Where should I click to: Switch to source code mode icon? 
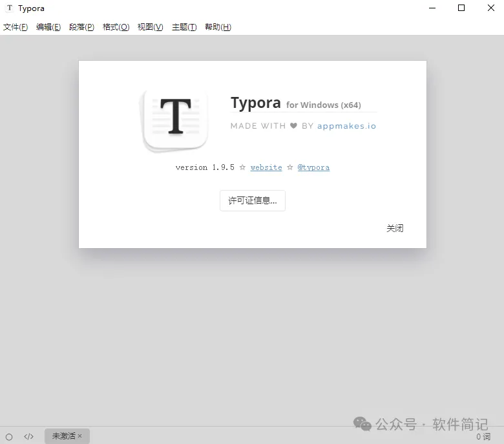click(x=28, y=436)
